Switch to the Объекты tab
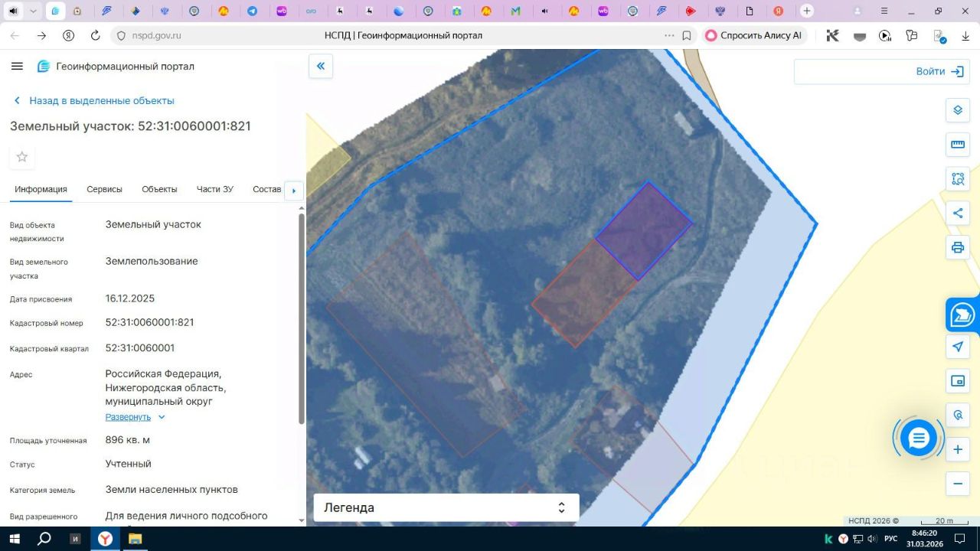Image resolution: width=980 pixels, height=551 pixels. pyautogui.click(x=159, y=189)
